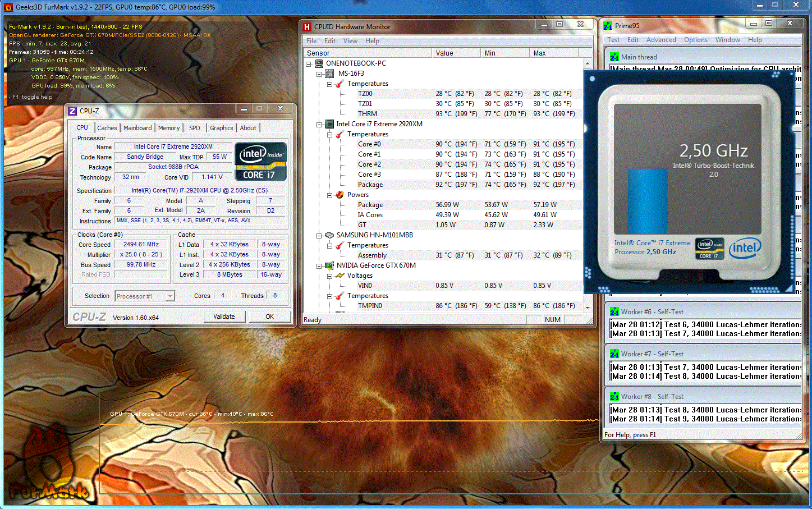Click the Prime95 Main thread window icon
812x509 pixels.
[x=614, y=57]
